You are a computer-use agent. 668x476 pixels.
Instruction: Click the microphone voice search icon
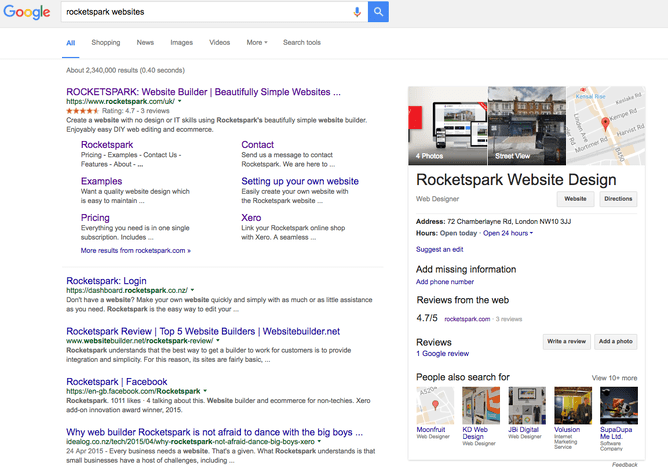[x=357, y=12]
